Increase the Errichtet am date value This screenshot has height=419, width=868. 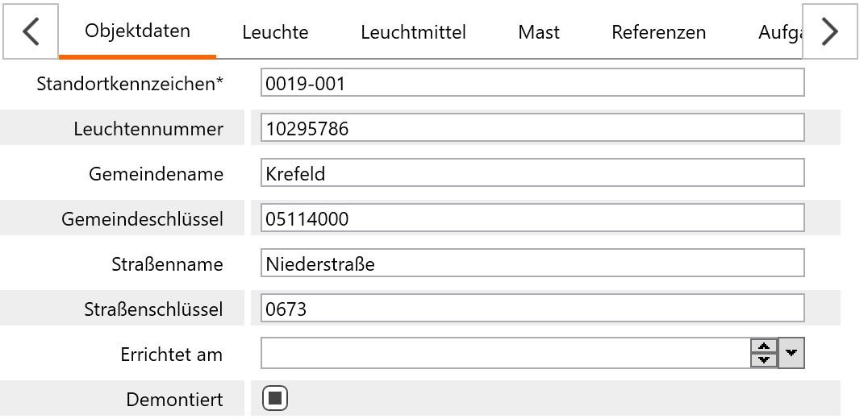tap(763, 346)
